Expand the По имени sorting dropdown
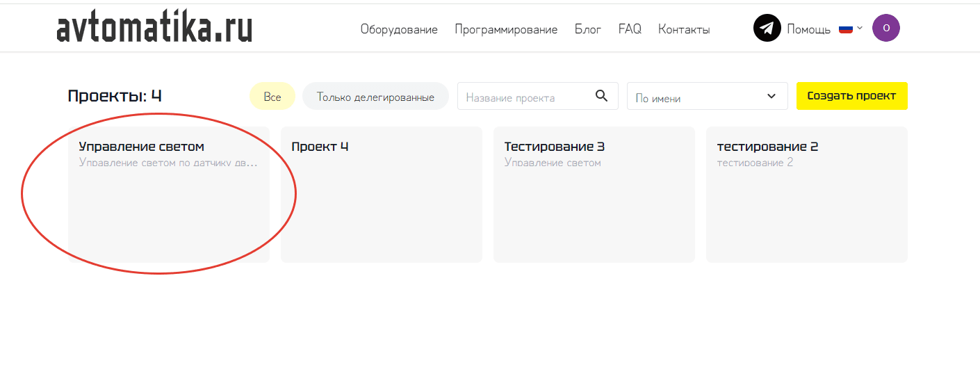The width and height of the screenshot is (980, 365). [707, 97]
